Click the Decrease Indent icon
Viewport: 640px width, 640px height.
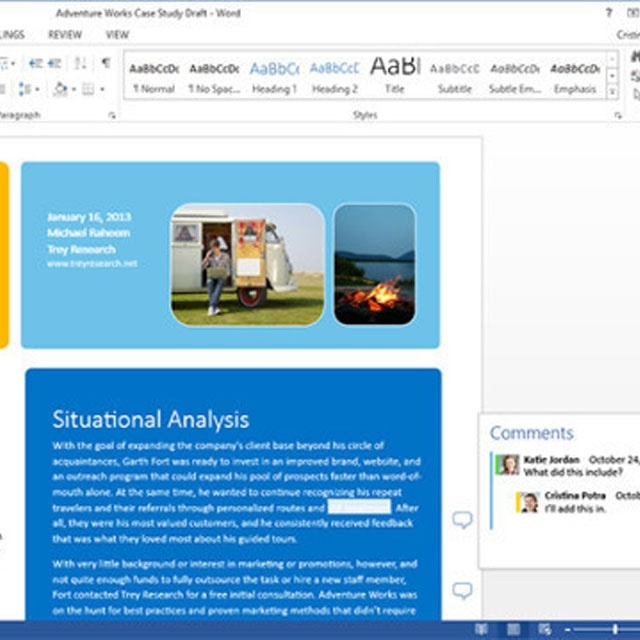click(x=35, y=63)
